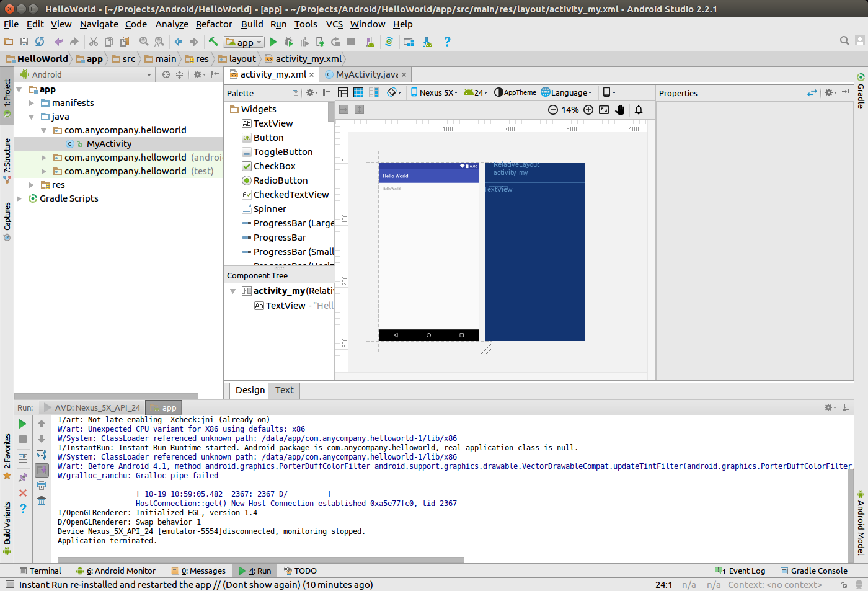Show warnings and errors via the bell icon
The height and width of the screenshot is (591, 868).
tap(639, 110)
